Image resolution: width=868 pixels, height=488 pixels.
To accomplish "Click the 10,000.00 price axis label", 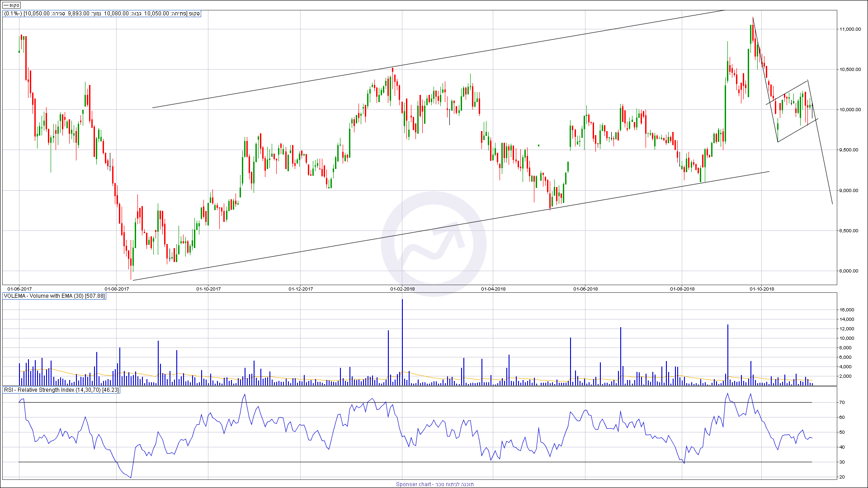I will coord(850,110).
